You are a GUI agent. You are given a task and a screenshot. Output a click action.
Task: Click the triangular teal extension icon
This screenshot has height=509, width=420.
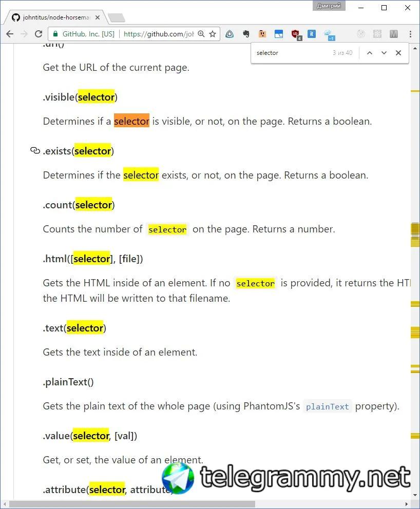pyautogui.click(x=230, y=34)
